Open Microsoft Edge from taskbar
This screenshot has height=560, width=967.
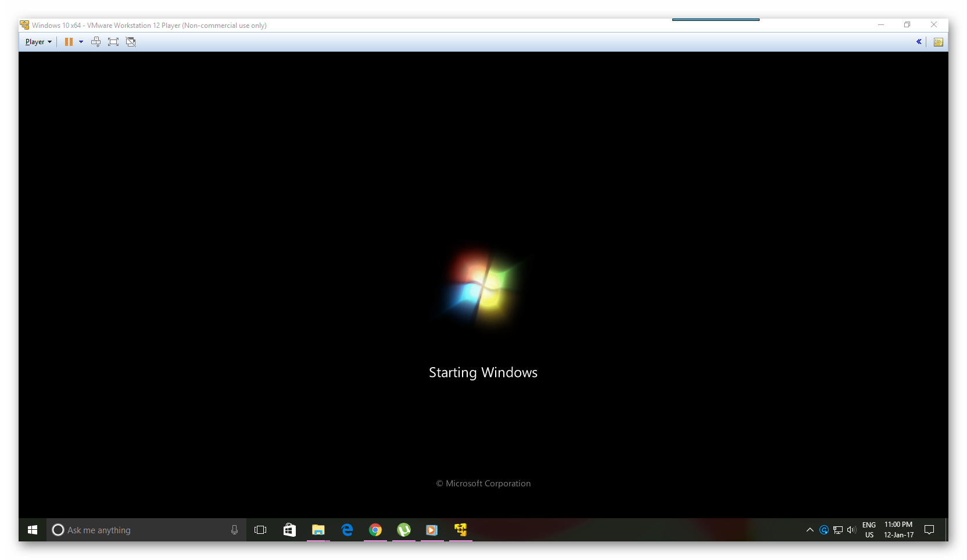pyautogui.click(x=347, y=530)
